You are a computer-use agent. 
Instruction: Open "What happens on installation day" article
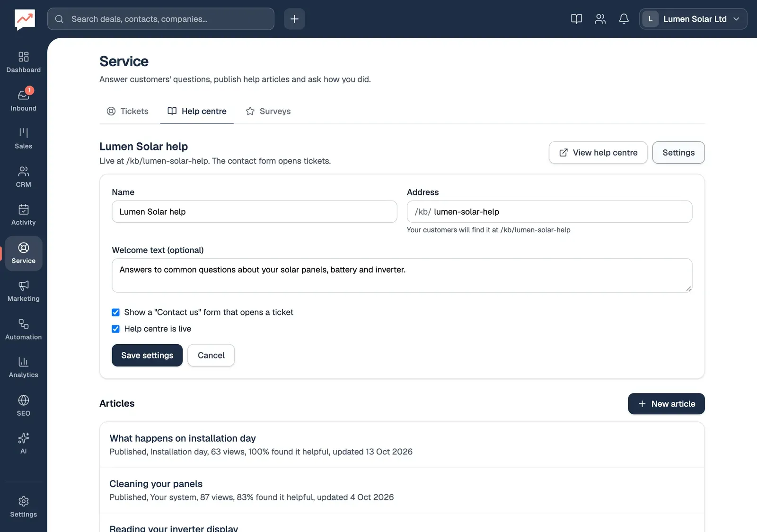click(402, 445)
